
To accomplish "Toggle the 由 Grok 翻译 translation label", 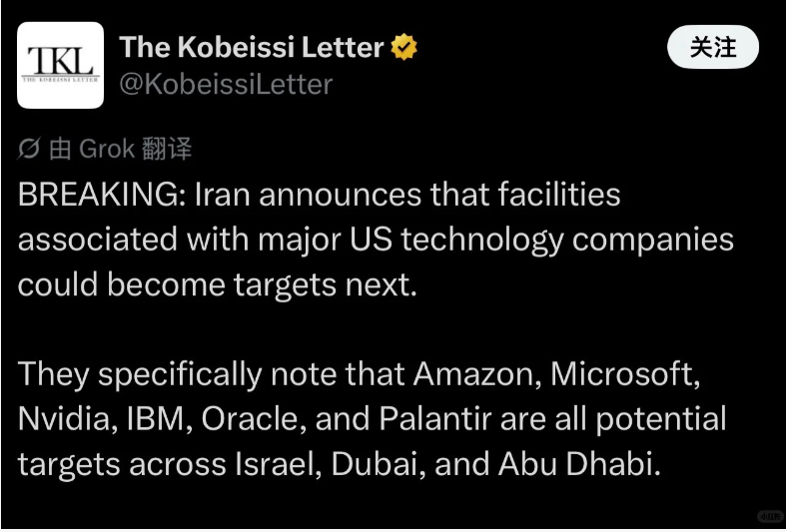I will point(120,150).
